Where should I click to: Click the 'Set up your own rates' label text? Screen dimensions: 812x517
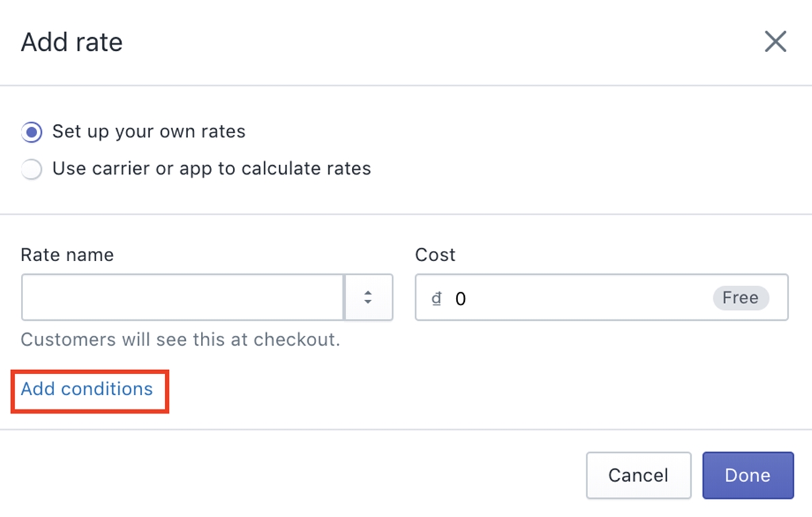coord(149,131)
